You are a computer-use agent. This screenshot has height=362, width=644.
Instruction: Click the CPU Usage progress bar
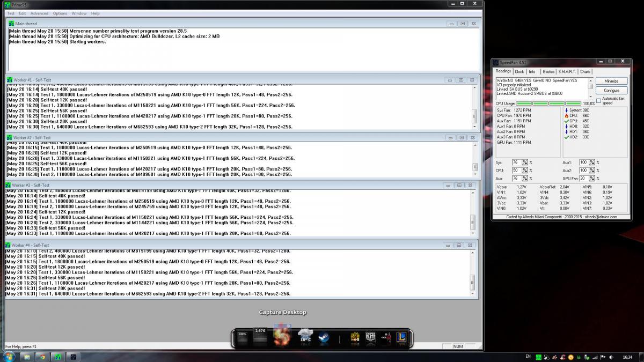coord(549,103)
